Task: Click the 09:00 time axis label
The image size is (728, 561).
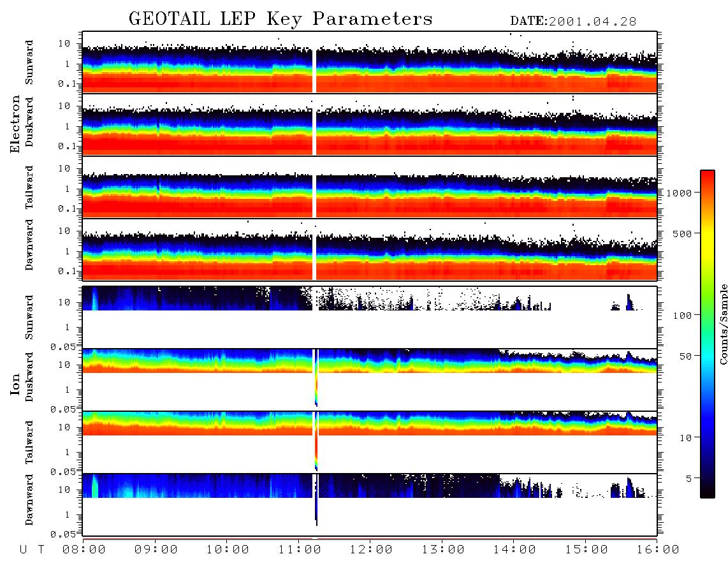Action: coord(156,550)
